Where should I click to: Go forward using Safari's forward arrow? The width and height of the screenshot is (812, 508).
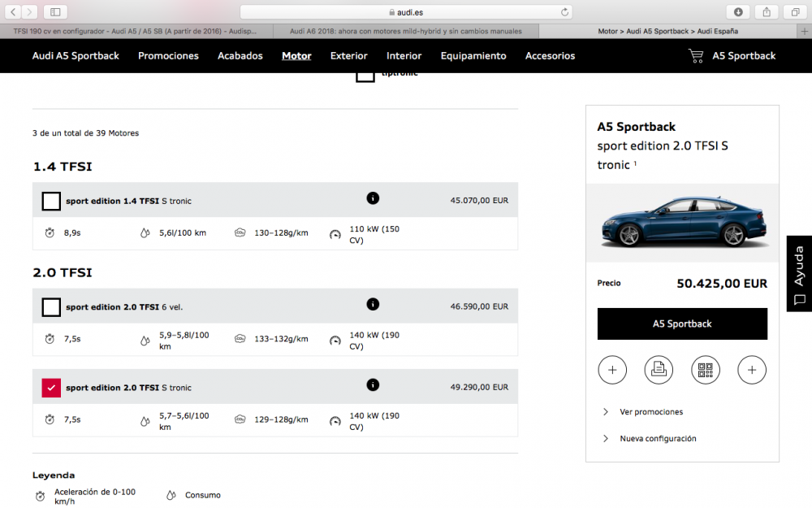(29, 12)
